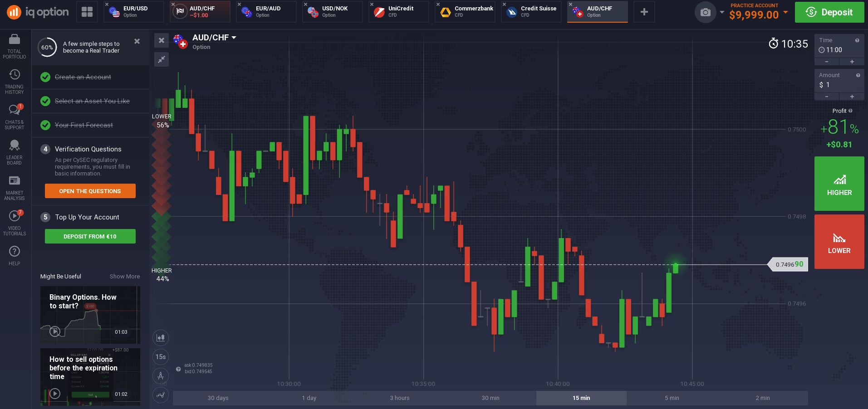Click Open The Questions button
The image size is (868, 409).
pyautogui.click(x=90, y=191)
